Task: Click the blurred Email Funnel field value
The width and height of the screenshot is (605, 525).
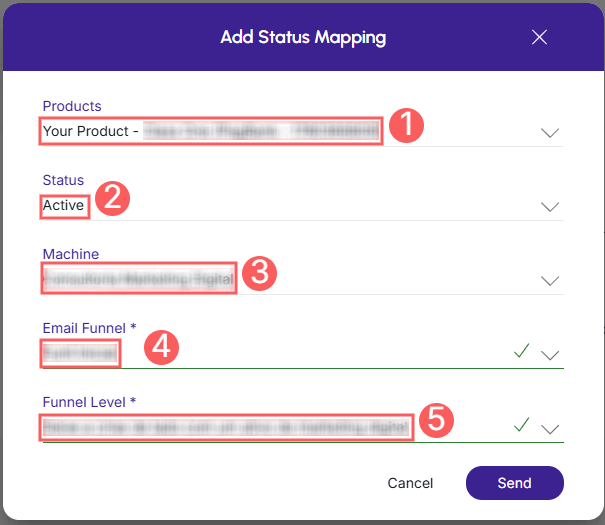Action: tap(80, 353)
